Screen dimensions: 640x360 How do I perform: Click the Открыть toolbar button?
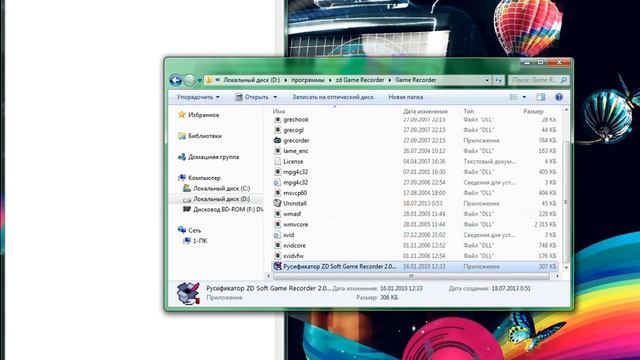252,97
